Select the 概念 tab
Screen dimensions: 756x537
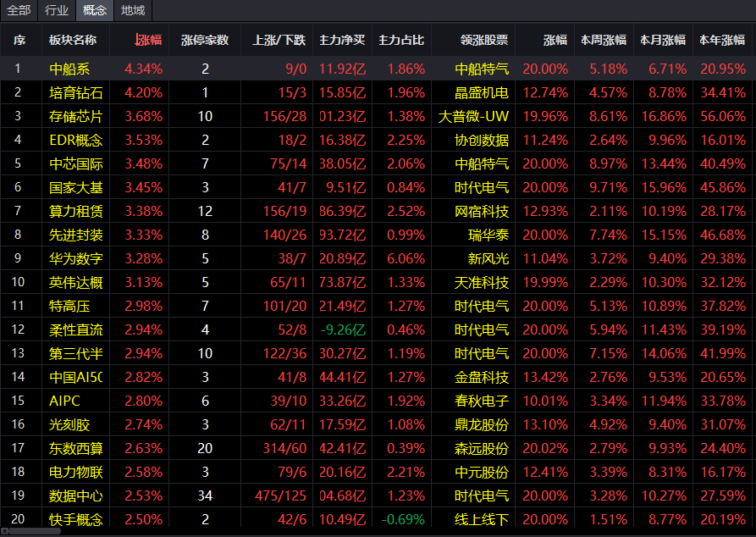tap(95, 10)
